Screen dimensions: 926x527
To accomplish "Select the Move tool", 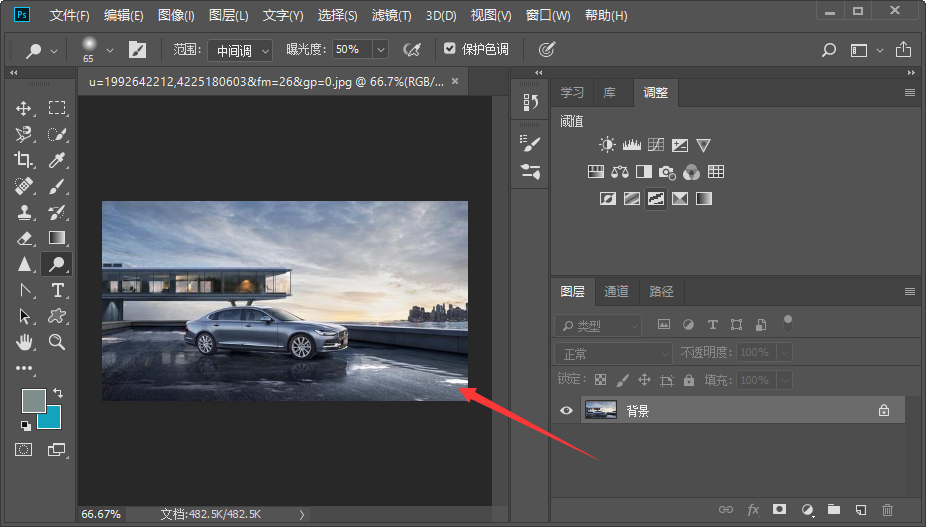I will coord(24,108).
